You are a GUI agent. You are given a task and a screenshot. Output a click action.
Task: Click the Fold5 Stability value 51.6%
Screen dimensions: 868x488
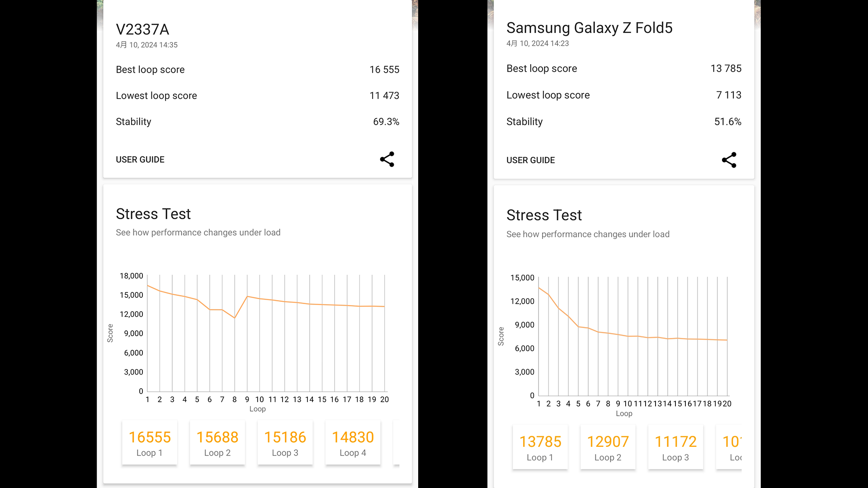point(727,122)
